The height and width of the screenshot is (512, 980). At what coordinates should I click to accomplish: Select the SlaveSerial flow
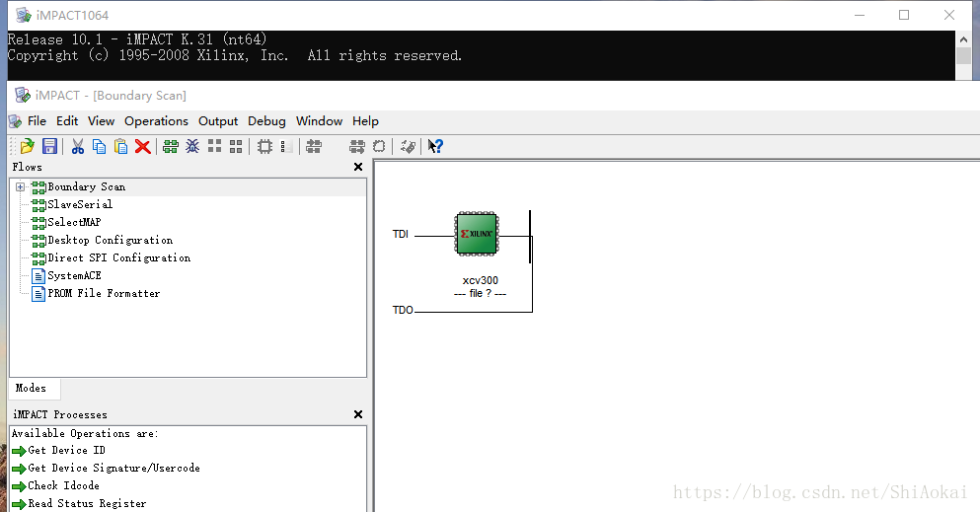pos(80,204)
